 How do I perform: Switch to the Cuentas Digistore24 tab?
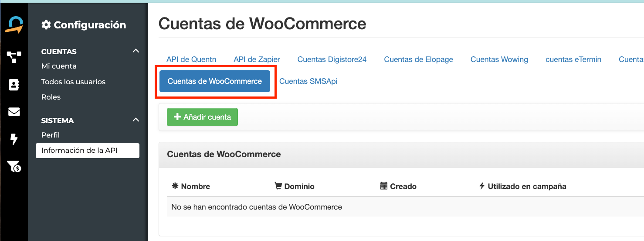coord(332,59)
